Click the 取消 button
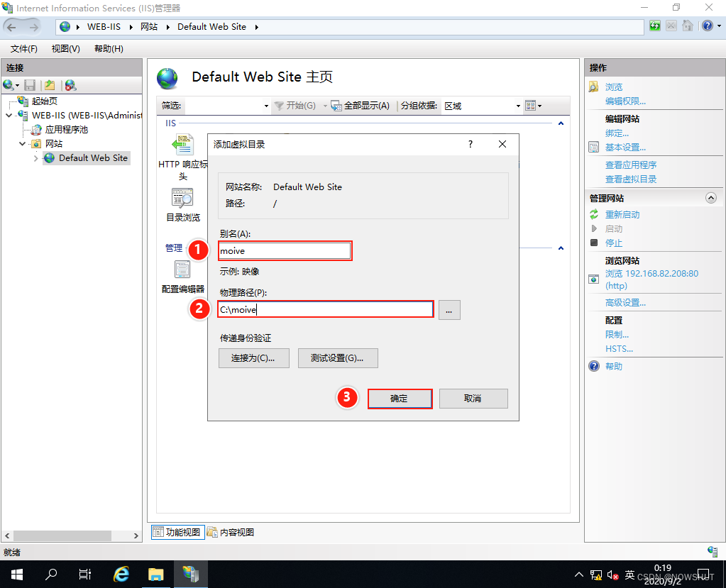Image resolution: width=726 pixels, height=588 pixels. point(473,399)
